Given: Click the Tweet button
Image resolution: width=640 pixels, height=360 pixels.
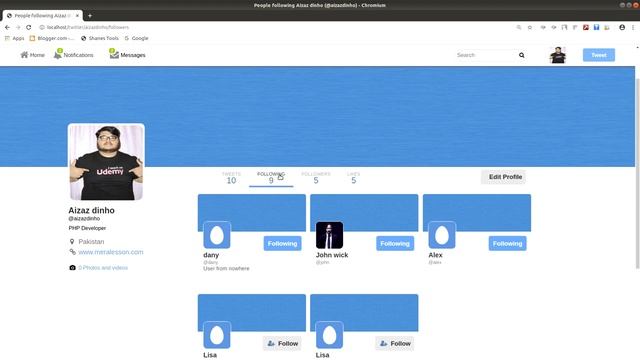Looking at the screenshot, I should [x=599, y=55].
